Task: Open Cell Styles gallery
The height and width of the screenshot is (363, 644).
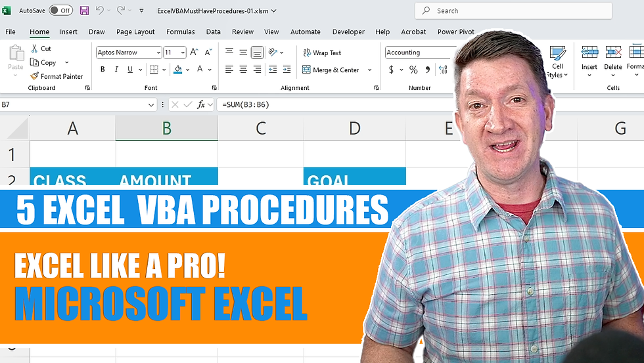Action: pyautogui.click(x=557, y=62)
